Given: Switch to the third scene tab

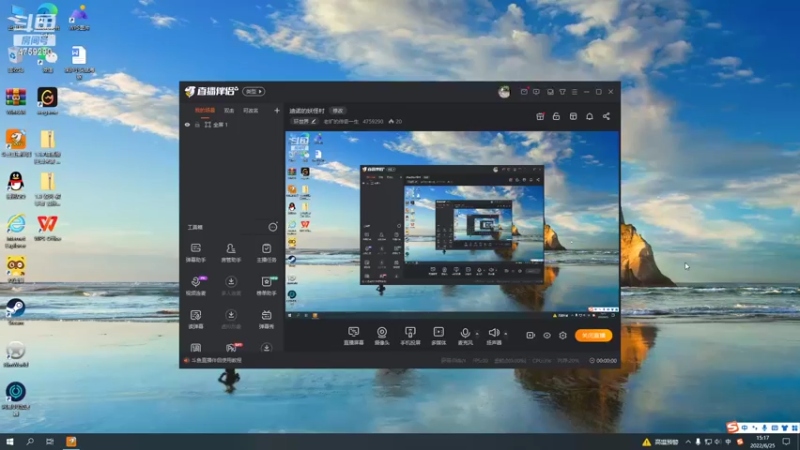Looking at the screenshot, I should click(251, 110).
